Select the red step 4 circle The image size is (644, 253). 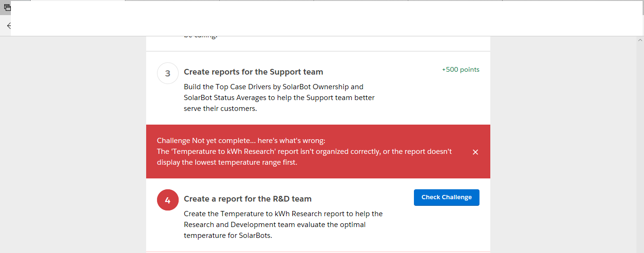(x=168, y=200)
